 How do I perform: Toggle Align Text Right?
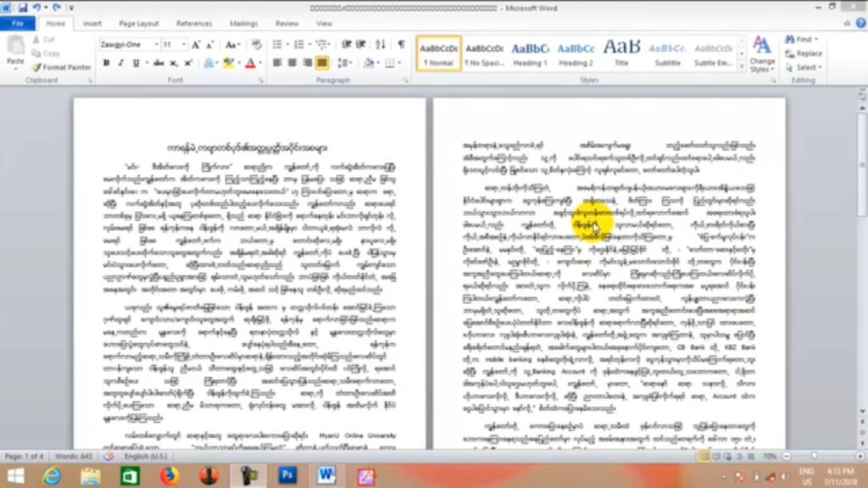pos(307,63)
